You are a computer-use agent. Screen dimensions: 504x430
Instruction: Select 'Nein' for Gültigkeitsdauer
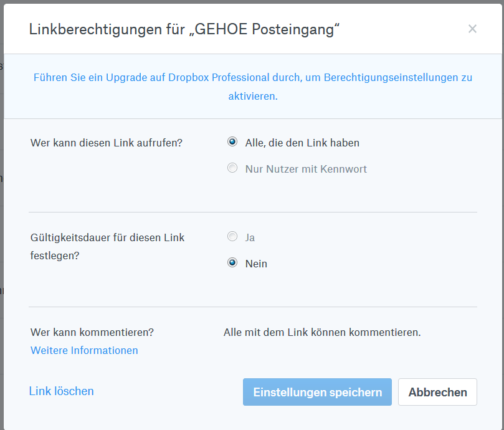click(x=232, y=262)
